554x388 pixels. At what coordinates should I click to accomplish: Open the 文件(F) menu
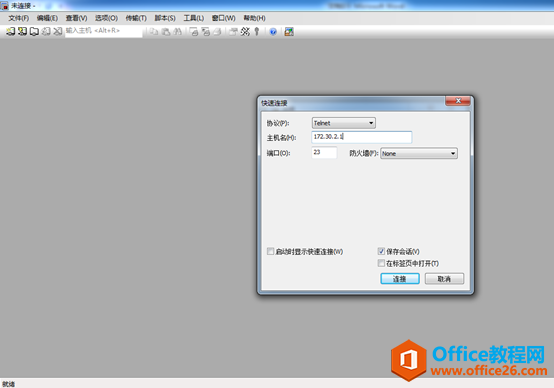[x=19, y=18]
